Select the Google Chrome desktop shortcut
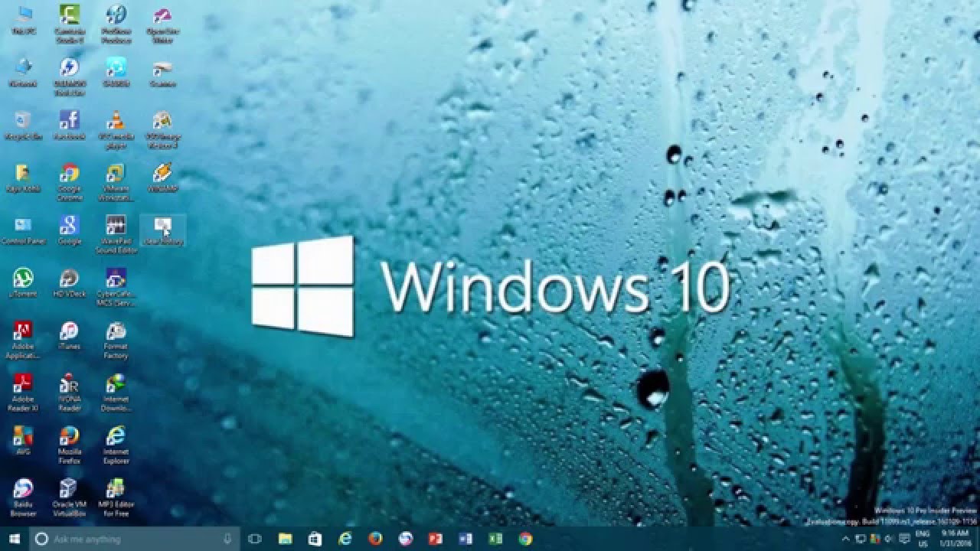 tap(69, 181)
